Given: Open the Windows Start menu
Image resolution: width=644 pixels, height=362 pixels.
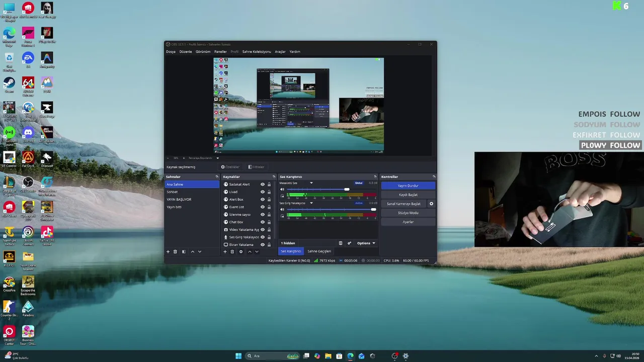Looking at the screenshot, I should point(238,356).
